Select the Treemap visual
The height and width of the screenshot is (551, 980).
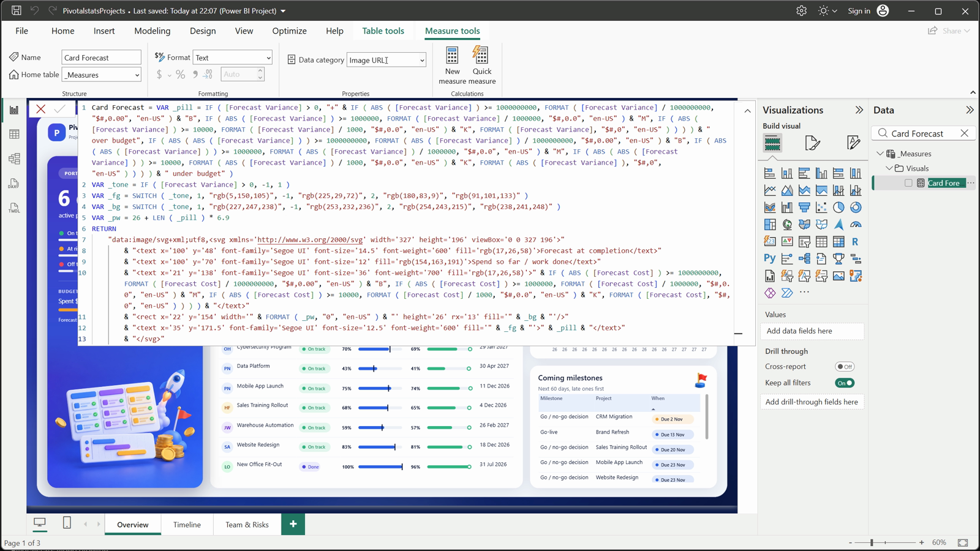click(770, 225)
